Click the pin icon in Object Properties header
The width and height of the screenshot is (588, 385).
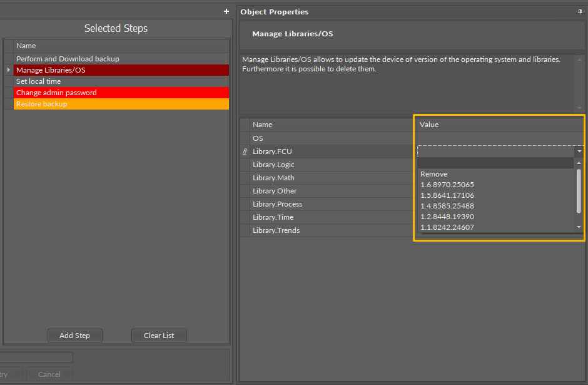click(580, 12)
